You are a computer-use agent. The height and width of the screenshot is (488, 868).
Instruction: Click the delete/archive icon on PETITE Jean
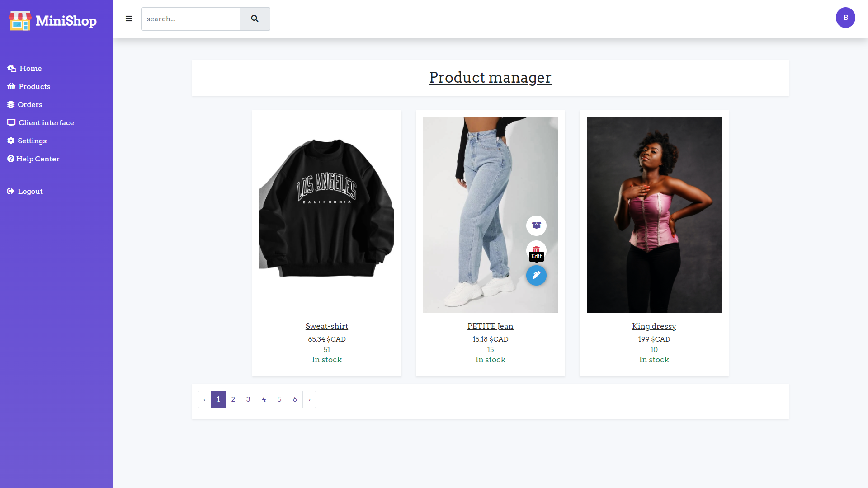[x=536, y=250]
